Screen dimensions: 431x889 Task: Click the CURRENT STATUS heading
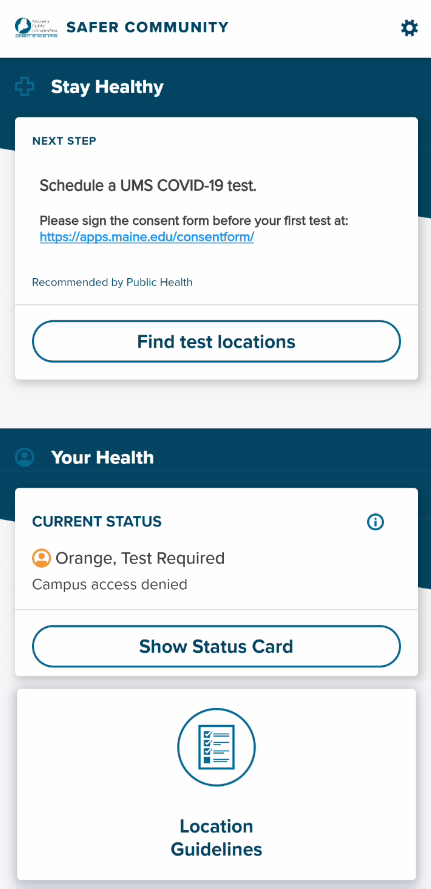(x=97, y=522)
